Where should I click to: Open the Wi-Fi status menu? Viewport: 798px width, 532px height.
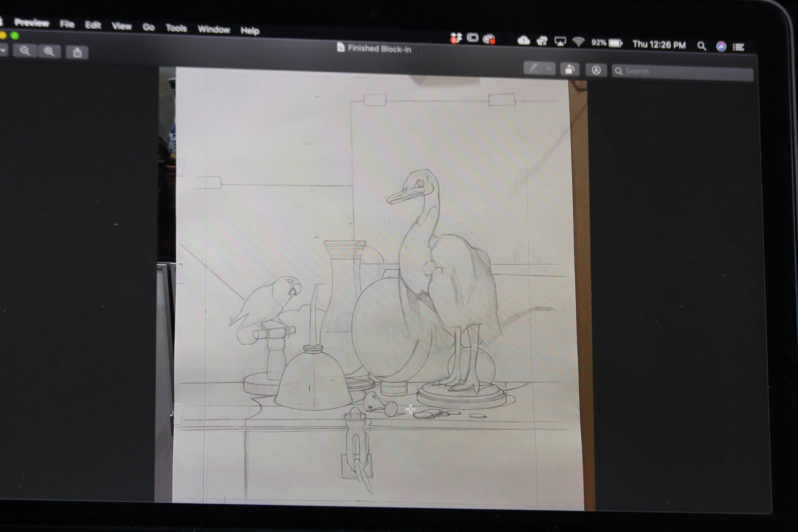coord(578,42)
